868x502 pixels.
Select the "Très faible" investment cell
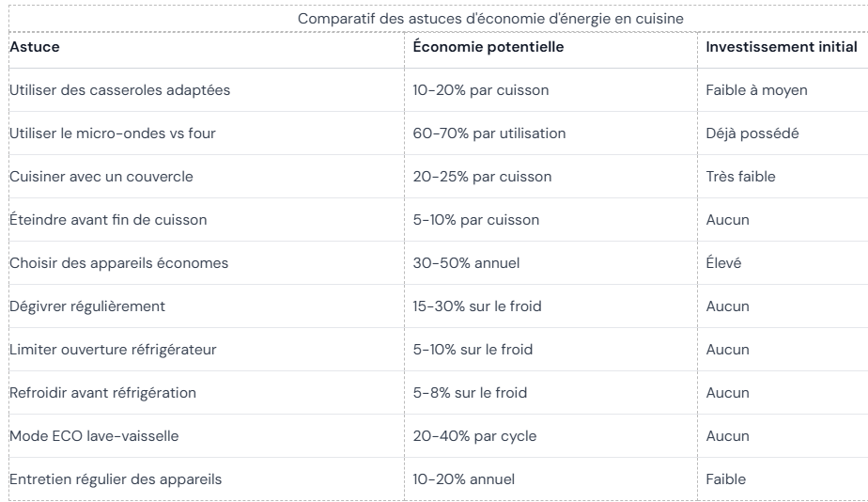(740, 177)
